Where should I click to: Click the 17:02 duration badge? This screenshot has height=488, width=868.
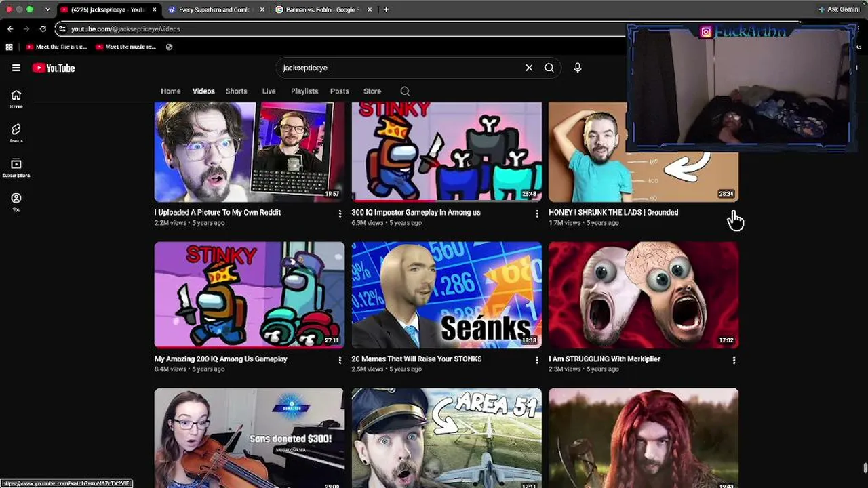tap(726, 340)
